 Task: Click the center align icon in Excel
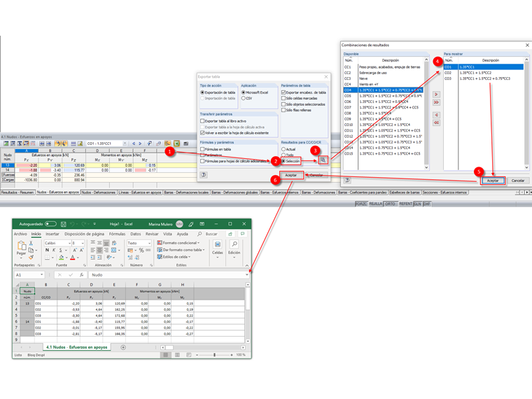[x=99, y=250]
